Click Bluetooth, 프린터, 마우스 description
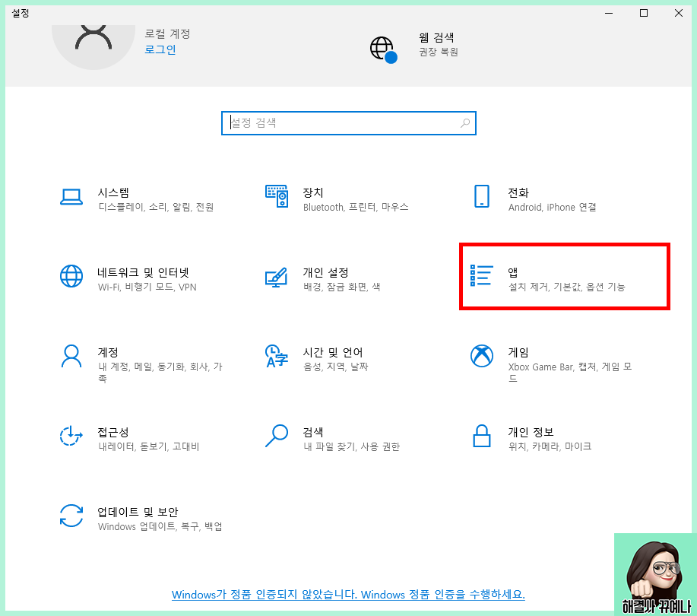The image size is (697, 616). 356,208
